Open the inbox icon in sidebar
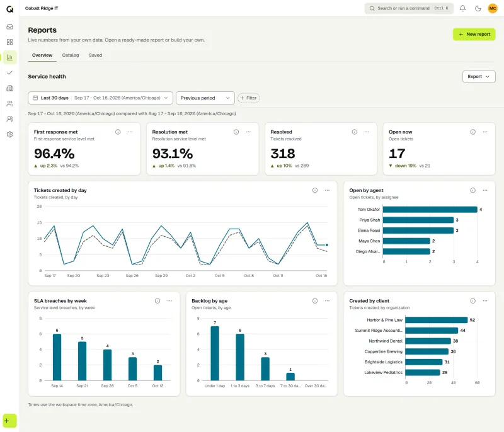 (10, 26)
